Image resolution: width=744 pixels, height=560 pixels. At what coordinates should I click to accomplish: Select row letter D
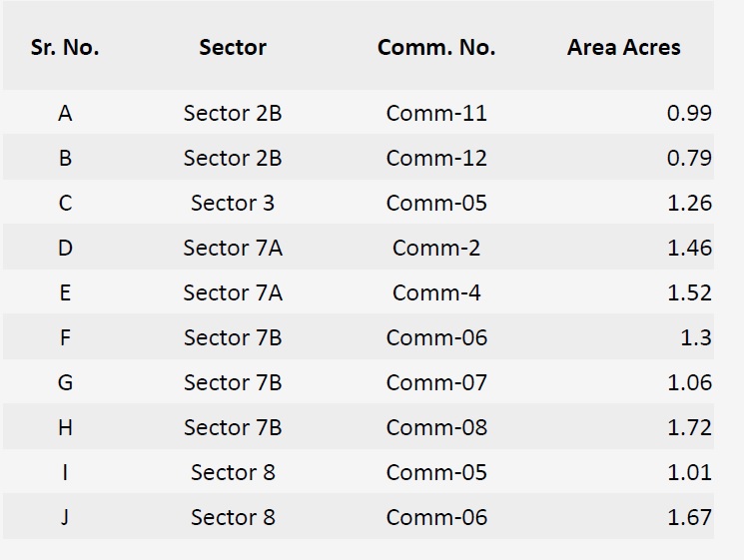[x=65, y=248]
